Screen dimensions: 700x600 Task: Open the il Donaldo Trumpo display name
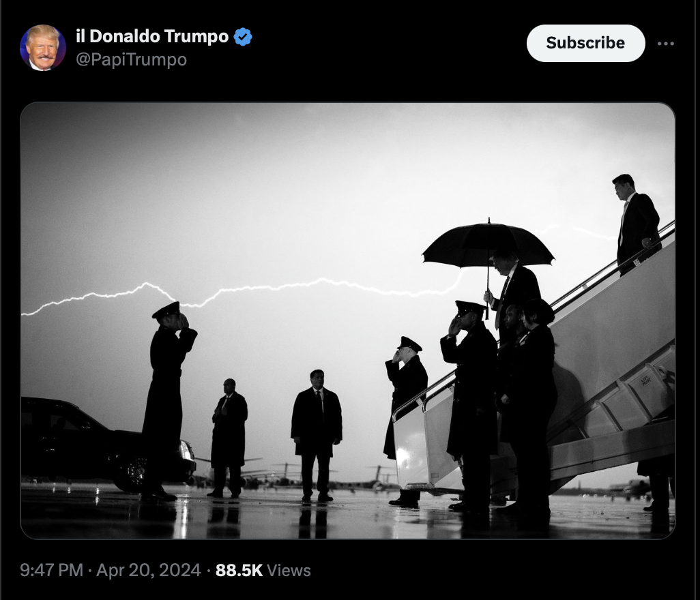152,36
